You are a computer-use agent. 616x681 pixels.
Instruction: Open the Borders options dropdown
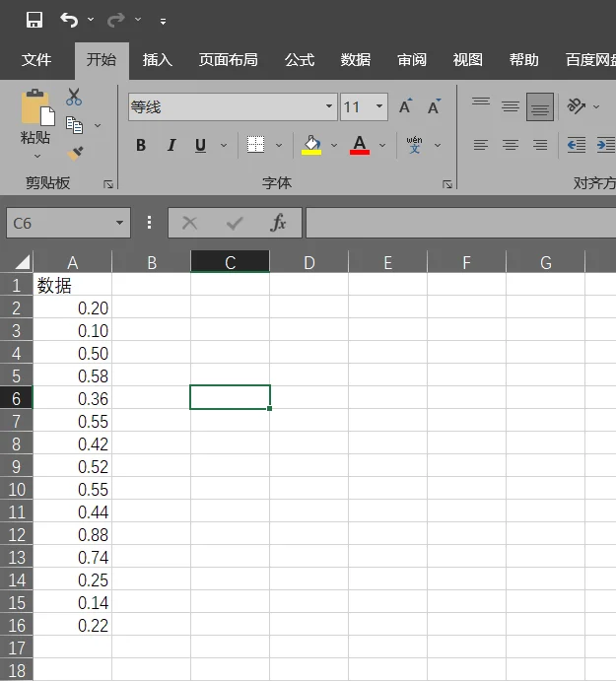click(279, 145)
